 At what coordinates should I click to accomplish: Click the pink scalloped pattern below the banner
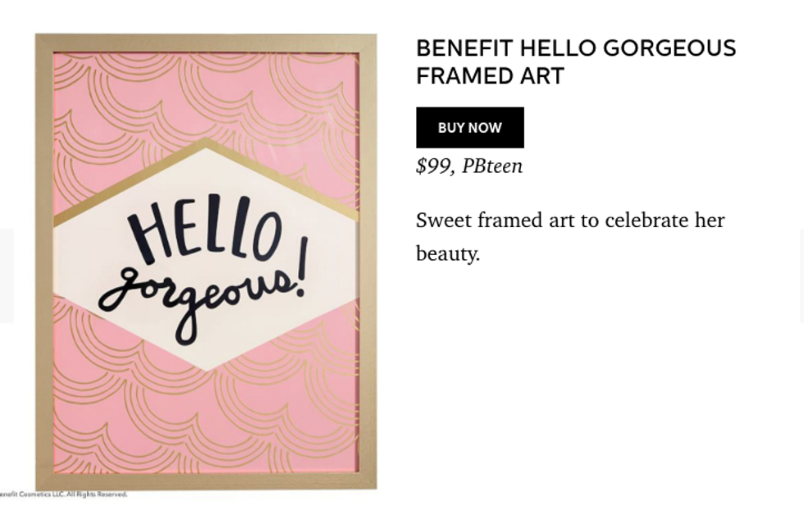205,418
